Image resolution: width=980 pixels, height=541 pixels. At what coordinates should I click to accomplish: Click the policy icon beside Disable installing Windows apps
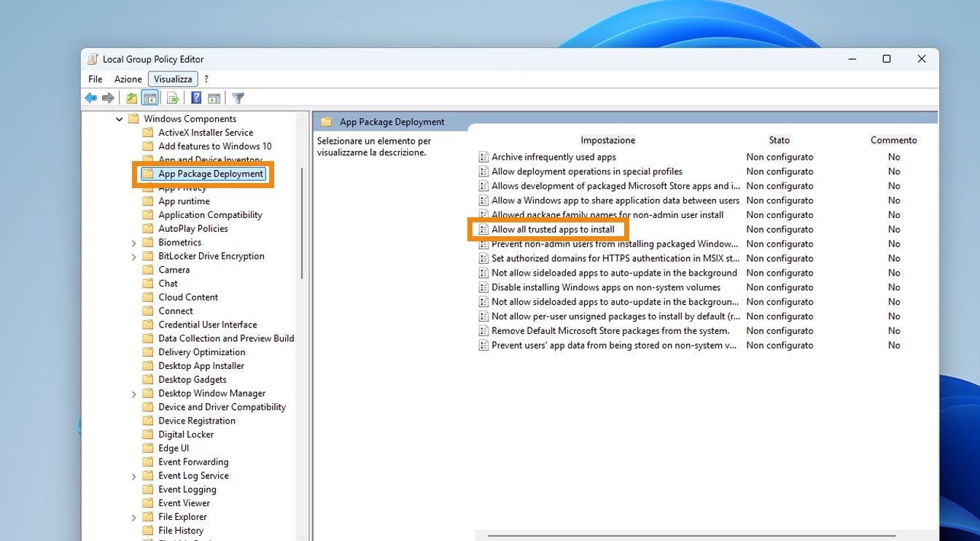point(483,287)
